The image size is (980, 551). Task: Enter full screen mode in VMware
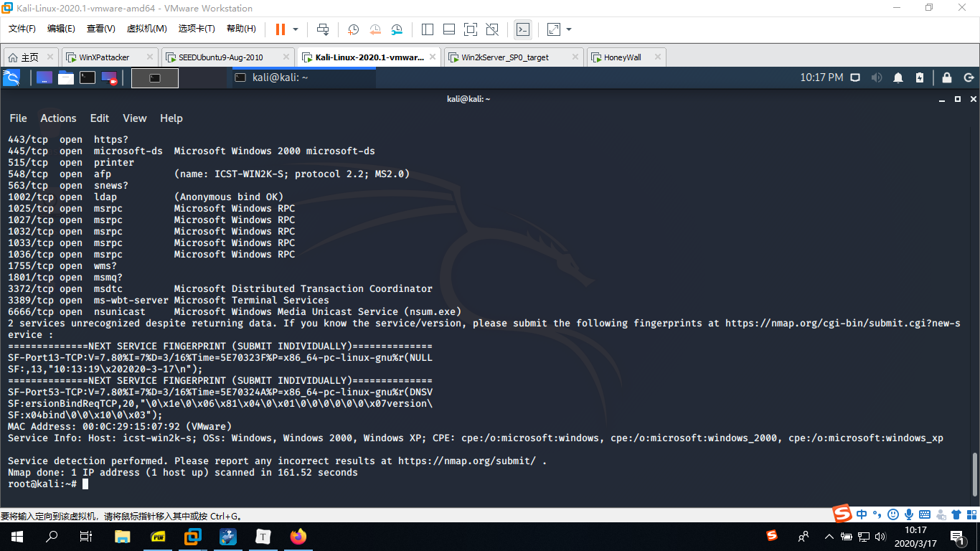pyautogui.click(x=471, y=29)
